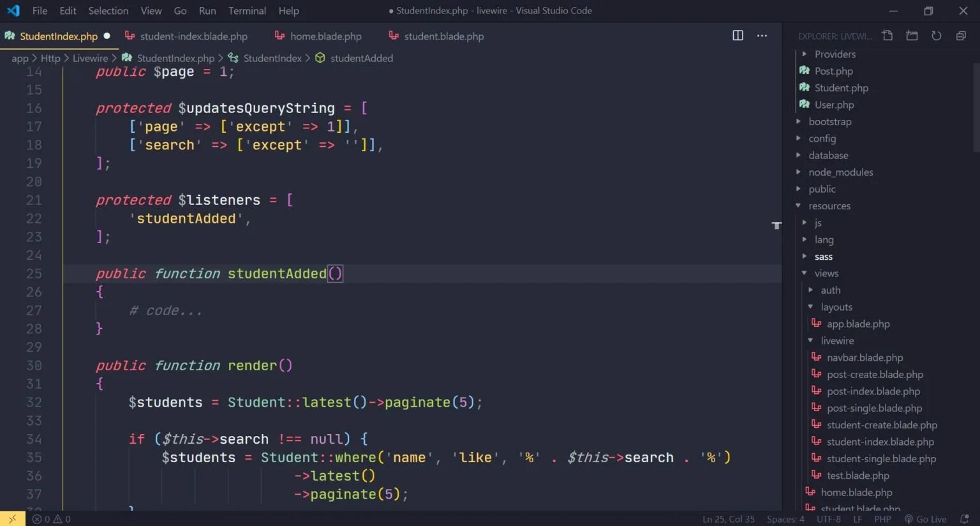Image resolution: width=980 pixels, height=526 pixels.
Task: Expand the public folder
Action: tap(822, 189)
